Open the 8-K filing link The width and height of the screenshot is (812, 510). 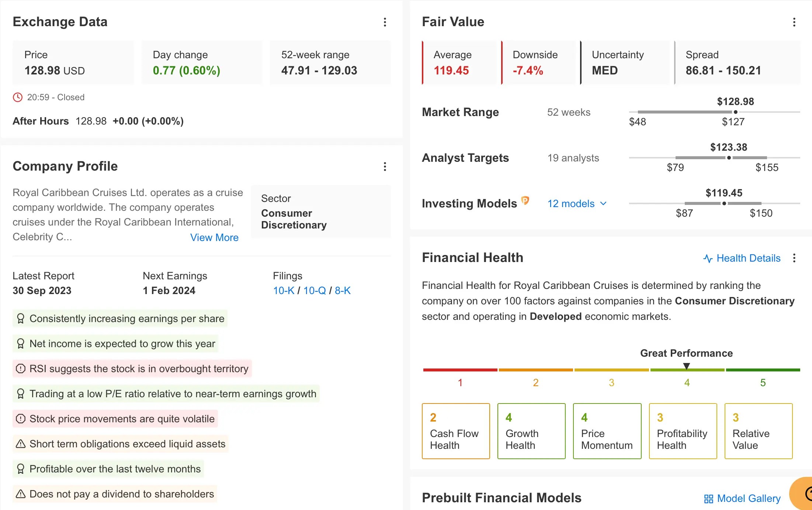click(x=343, y=290)
